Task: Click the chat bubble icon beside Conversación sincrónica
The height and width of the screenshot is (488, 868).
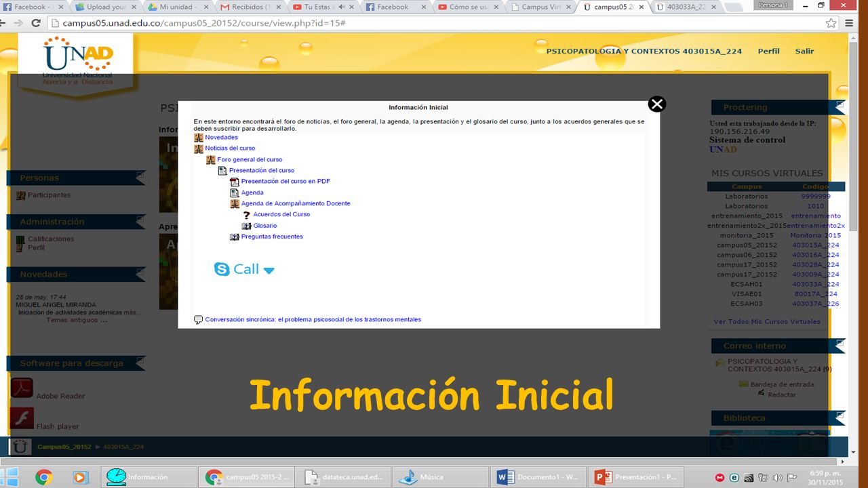Action: point(199,320)
